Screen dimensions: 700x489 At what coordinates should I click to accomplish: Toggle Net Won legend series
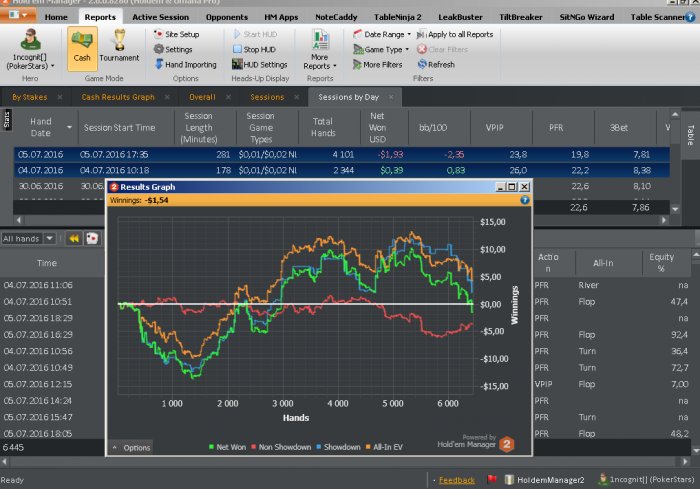pos(227,447)
